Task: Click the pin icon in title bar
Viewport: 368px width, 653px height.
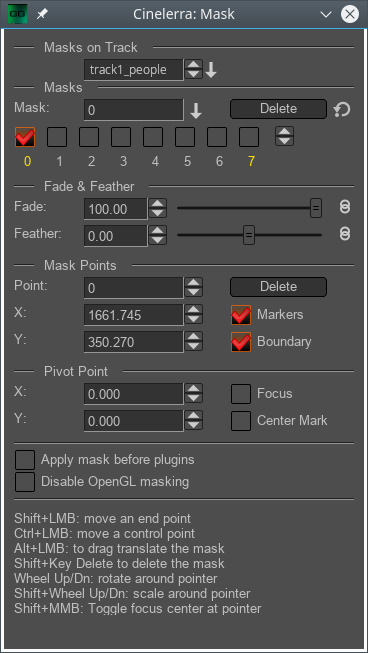Action: click(x=42, y=15)
